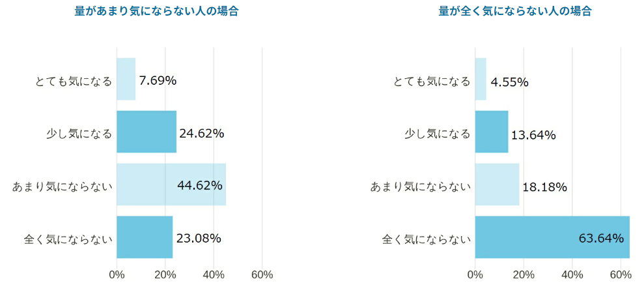This screenshot has width=644, height=294.
Task: Click the title 量が全く気にならない人の場合
Action: tap(515, 12)
